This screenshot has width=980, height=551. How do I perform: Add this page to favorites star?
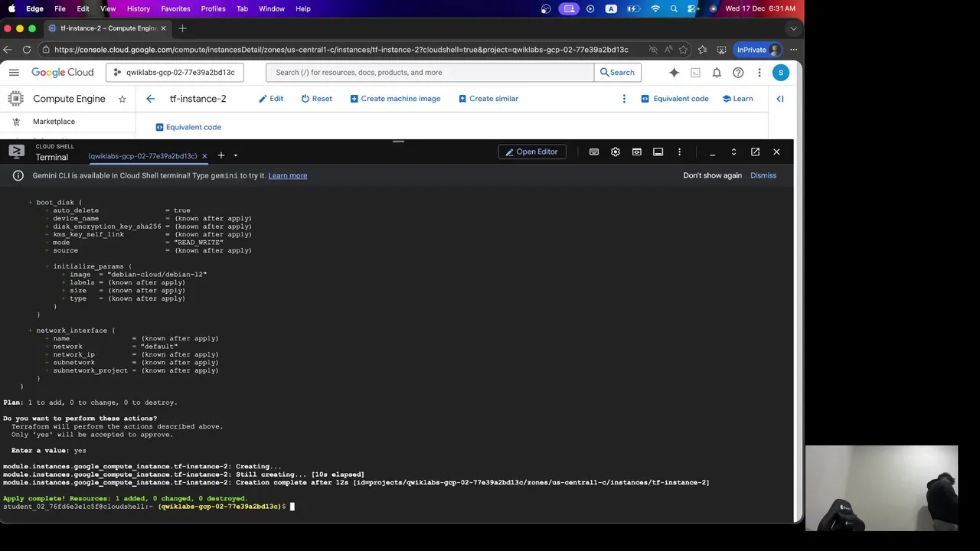click(x=684, y=50)
